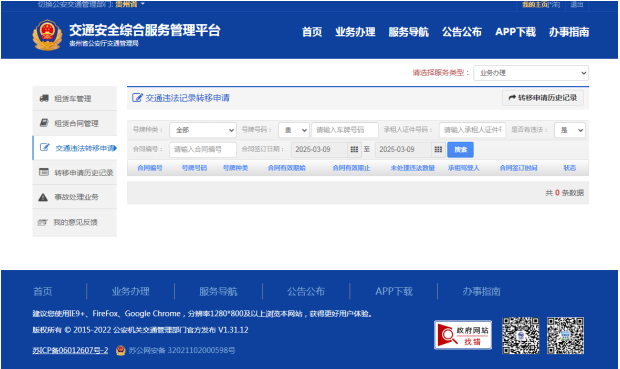Click 我的主页 link at top right
620x369 pixels.
click(535, 5)
